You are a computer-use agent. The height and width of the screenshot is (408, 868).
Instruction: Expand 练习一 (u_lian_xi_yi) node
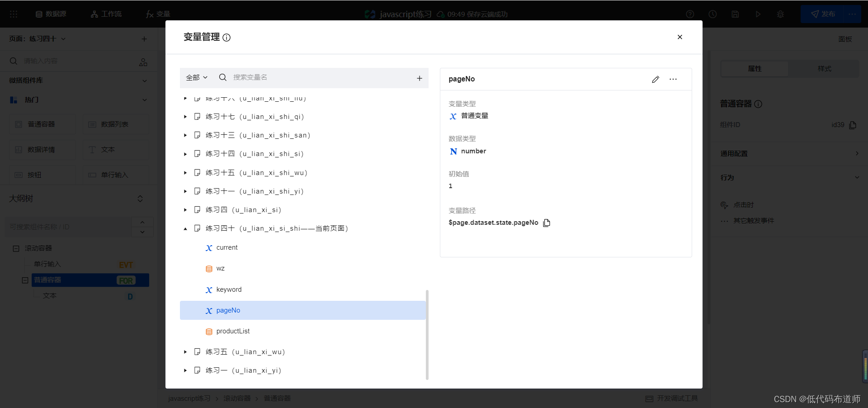pyautogui.click(x=185, y=370)
